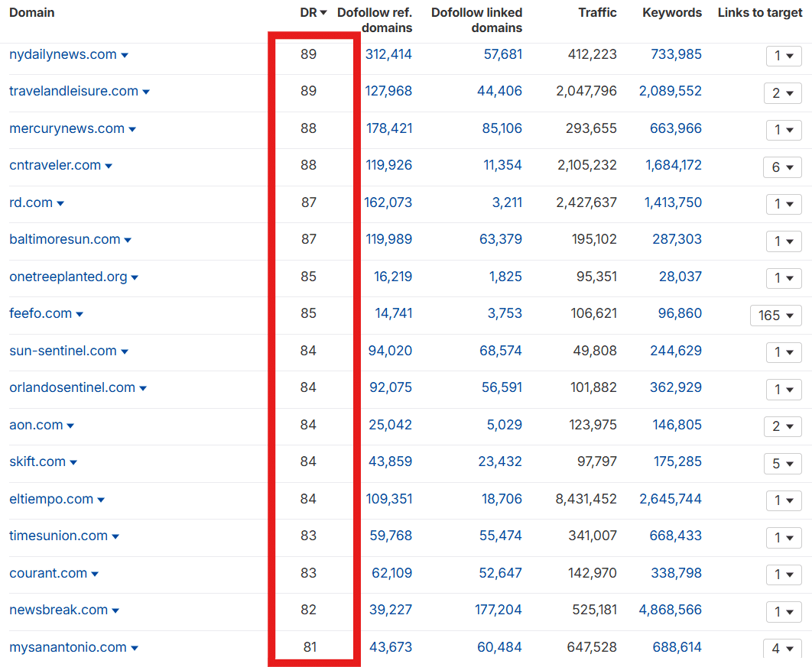Open cntraveler.com domain link
This screenshot has width=812, height=667.
(55, 165)
